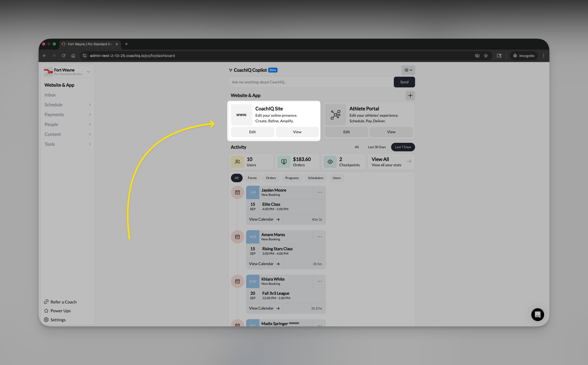Expand the People sidebar section
Screen dimensions: 588x365
pyautogui.click(x=68, y=124)
